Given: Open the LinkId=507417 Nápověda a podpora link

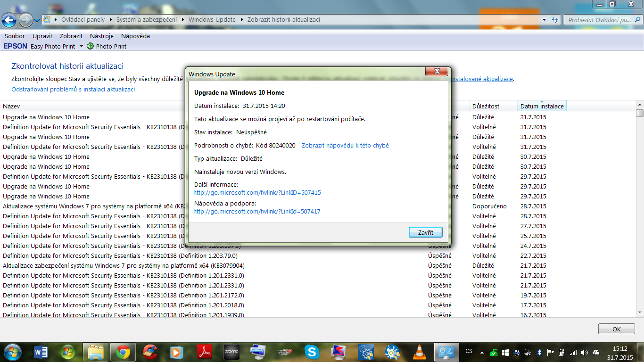Looking at the screenshot, I should 257,212.
